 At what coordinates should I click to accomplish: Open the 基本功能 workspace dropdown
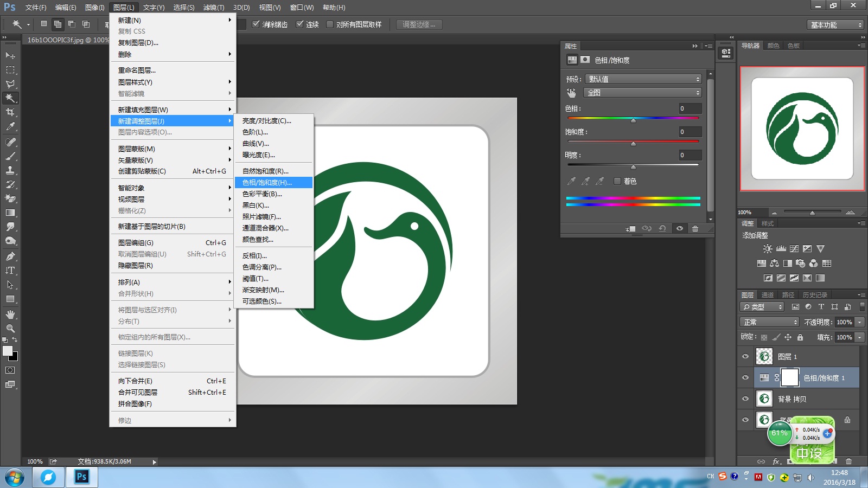coord(835,25)
